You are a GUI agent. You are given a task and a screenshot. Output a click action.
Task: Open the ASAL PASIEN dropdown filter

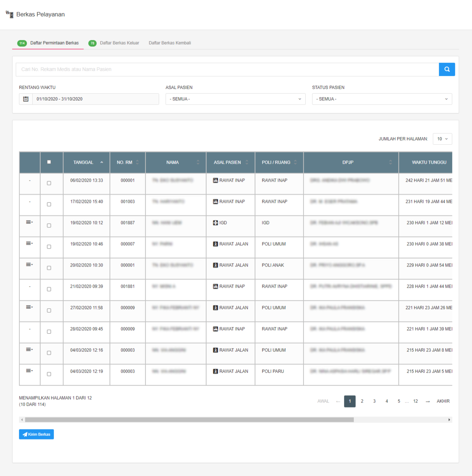click(x=235, y=99)
